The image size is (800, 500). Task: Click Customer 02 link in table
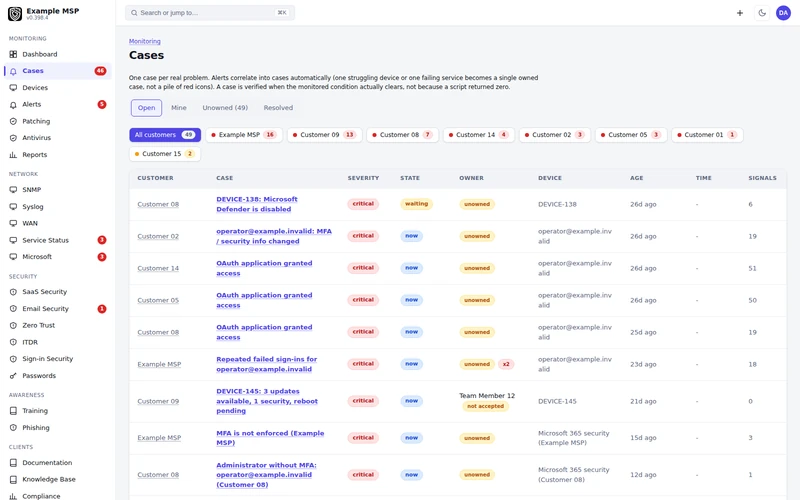(158, 236)
